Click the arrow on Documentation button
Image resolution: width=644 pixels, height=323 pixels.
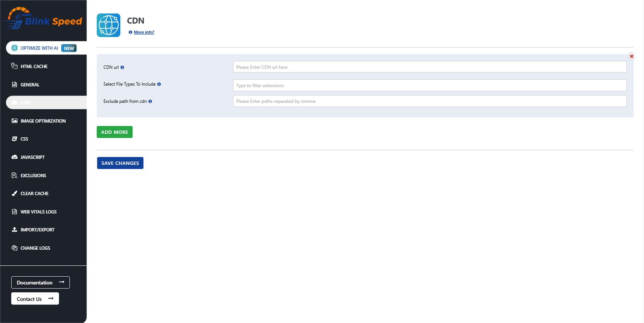coord(62,282)
